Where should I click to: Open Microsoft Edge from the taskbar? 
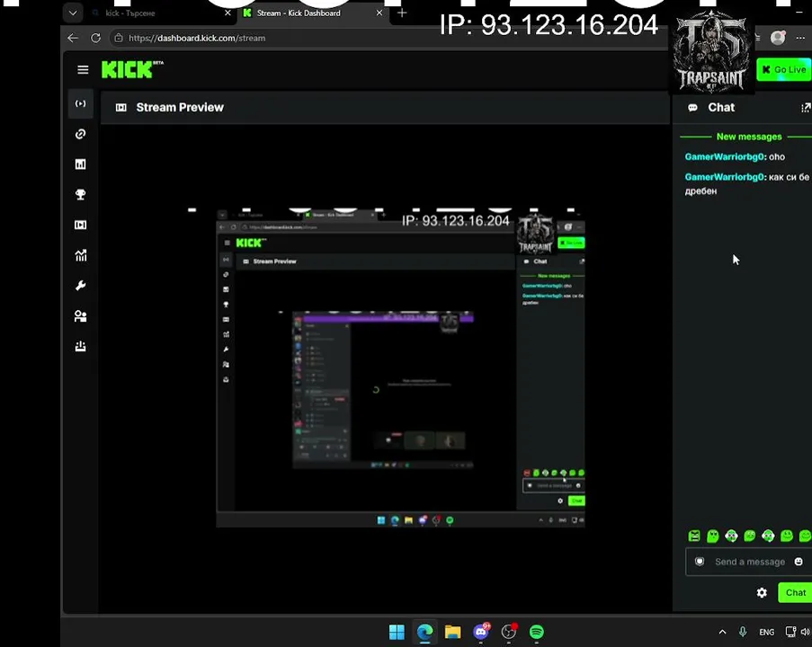point(424,632)
